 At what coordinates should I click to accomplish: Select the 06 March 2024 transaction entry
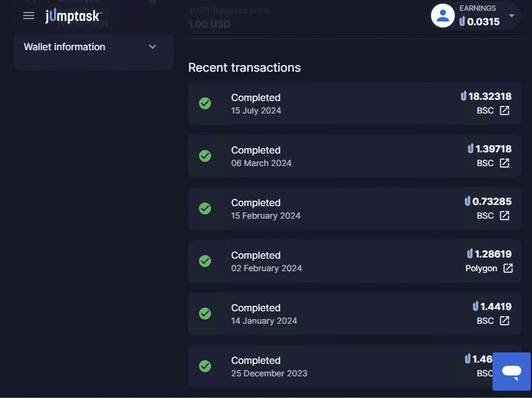coord(354,156)
